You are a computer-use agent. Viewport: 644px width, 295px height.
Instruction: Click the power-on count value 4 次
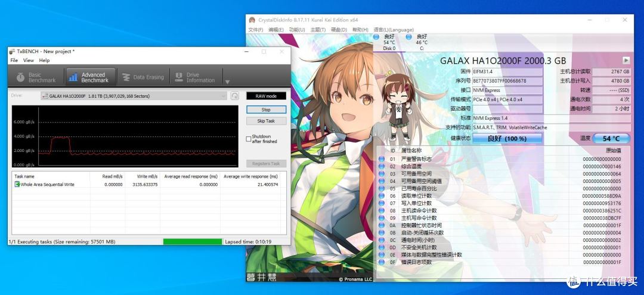(x=612, y=100)
